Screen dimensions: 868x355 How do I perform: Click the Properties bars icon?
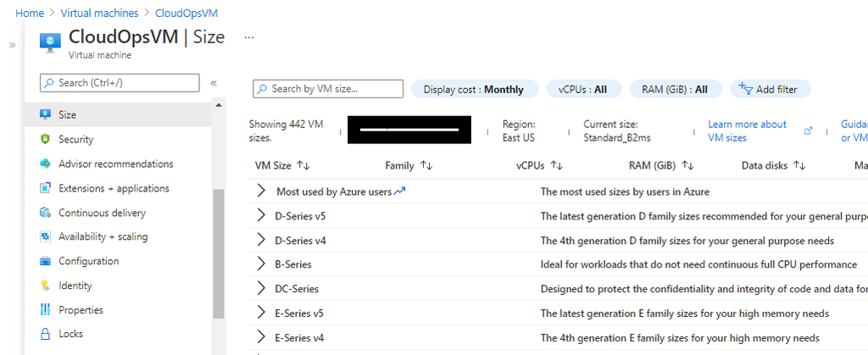pyautogui.click(x=46, y=309)
